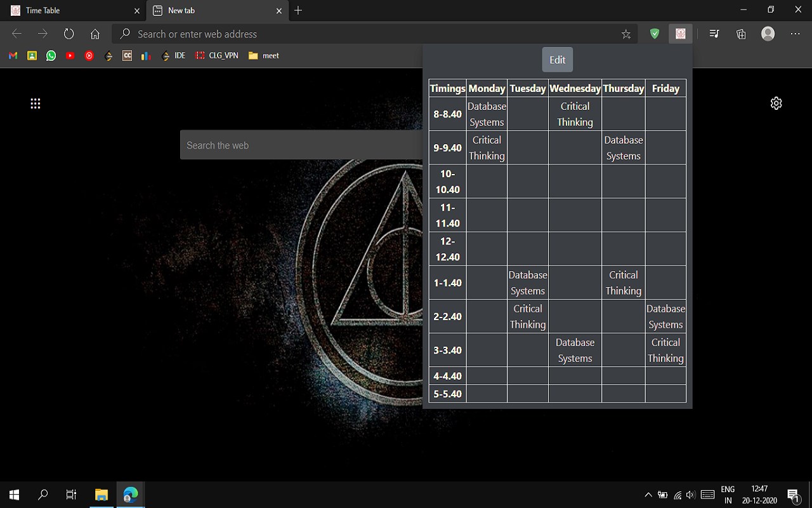Screen dimensions: 812x508
Task: Select Wednesday 8-8.40 Critical Thinking cell
Action: (x=575, y=114)
